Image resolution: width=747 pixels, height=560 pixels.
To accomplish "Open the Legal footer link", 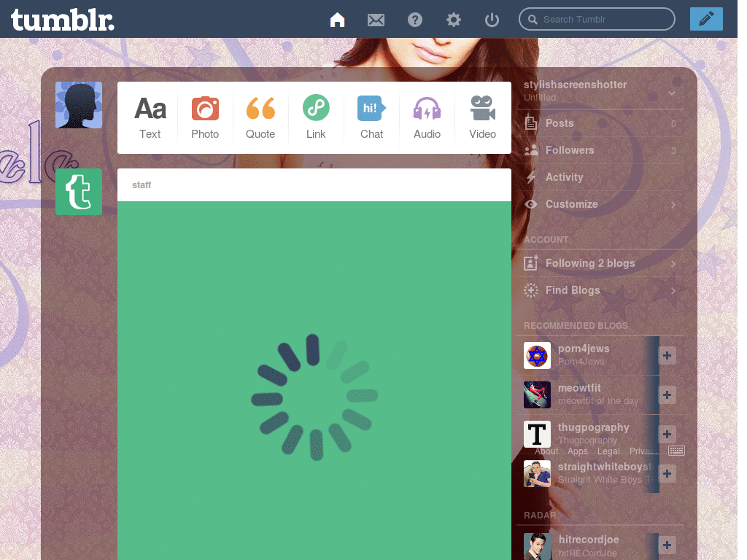I will [609, 451].
